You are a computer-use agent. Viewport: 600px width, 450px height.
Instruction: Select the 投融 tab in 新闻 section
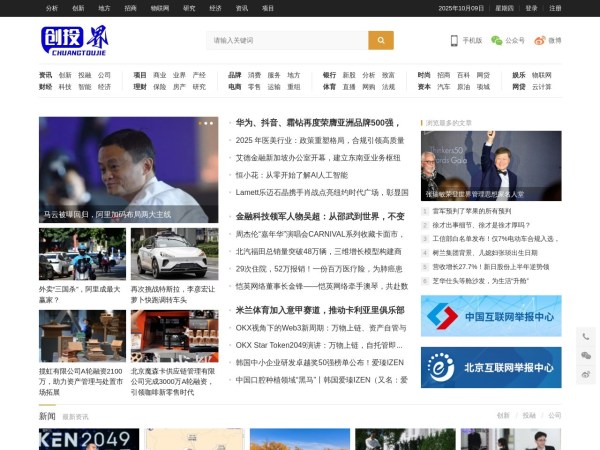point(529,415)
